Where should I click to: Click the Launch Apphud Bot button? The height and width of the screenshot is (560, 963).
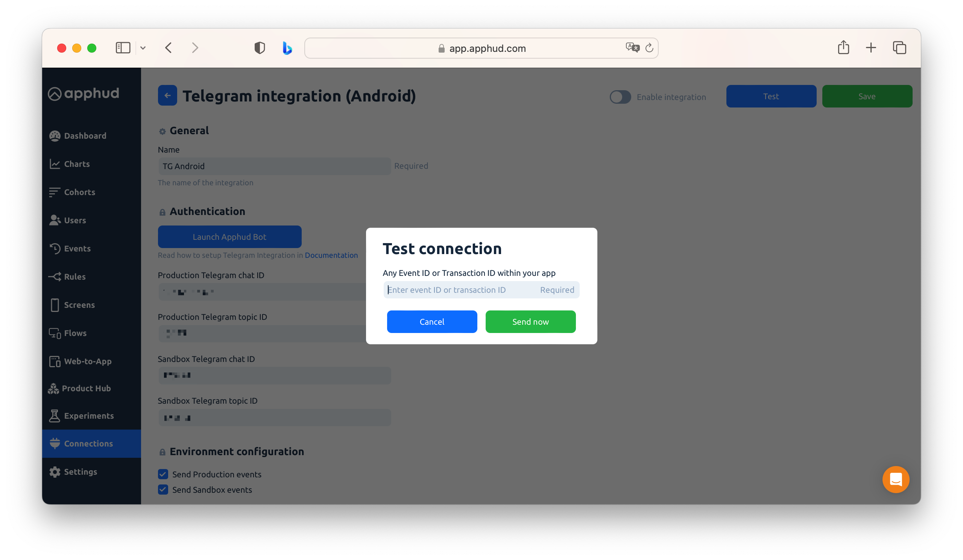point(230,237)
